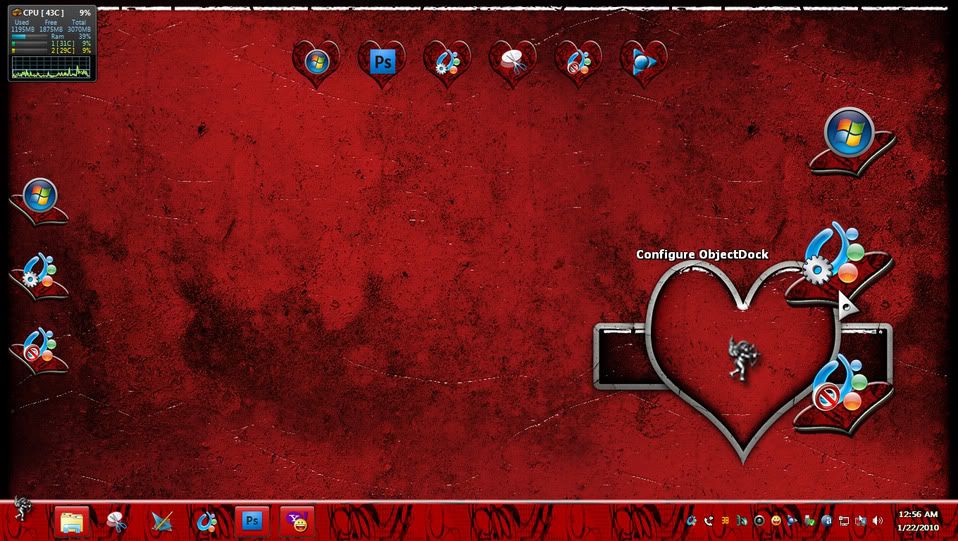Click the small Windows orb on left dock

pyautogui.click(x=40, y=201)
